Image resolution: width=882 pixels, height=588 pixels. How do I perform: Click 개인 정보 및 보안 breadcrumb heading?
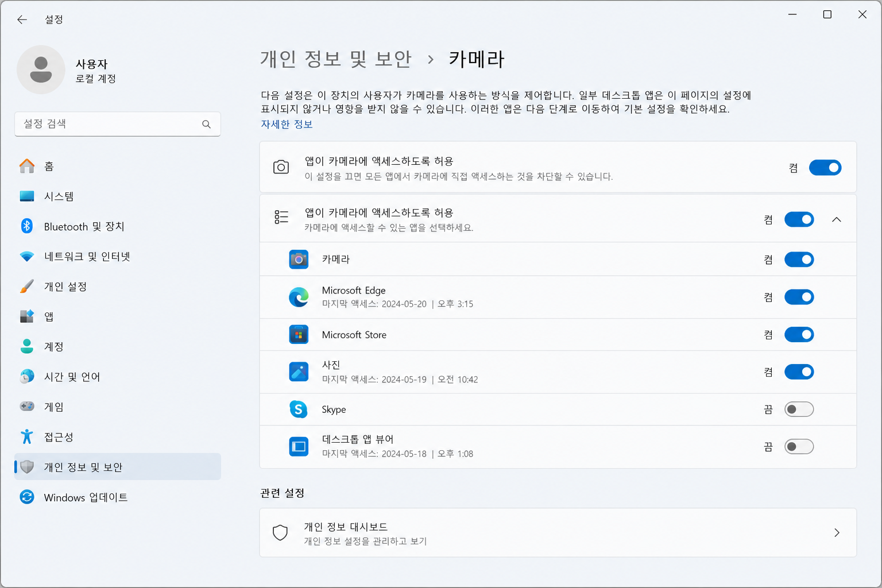click(x=336, y=59)
